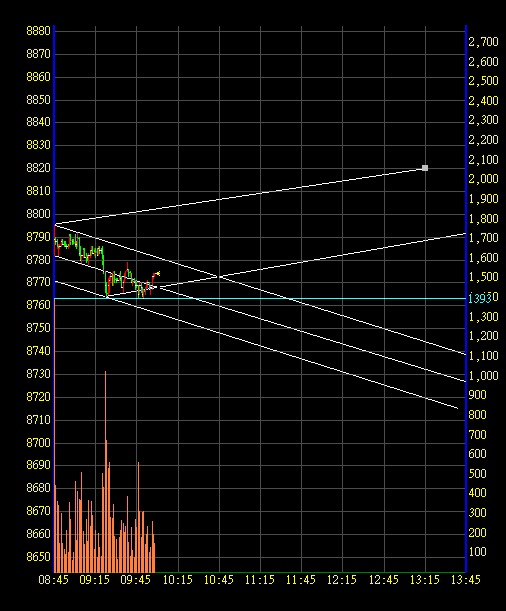Click the 8760 price axis label
The height and width of the screenshot is (611, 506).
click(x=38, y=305)
